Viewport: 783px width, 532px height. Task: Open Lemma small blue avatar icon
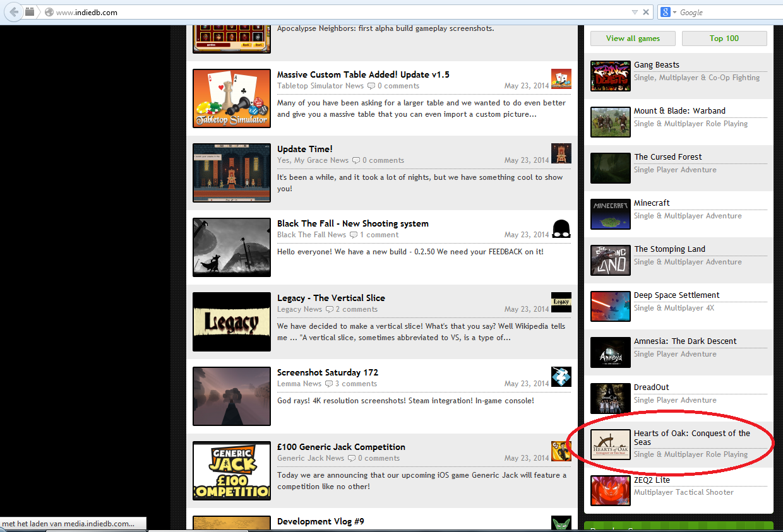point(561,377)
